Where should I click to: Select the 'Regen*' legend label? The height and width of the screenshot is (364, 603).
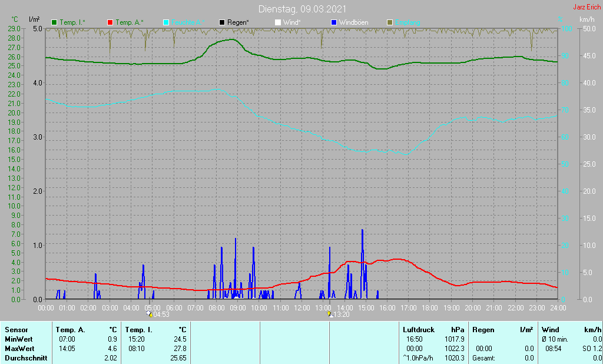click(x=238, y=23)
